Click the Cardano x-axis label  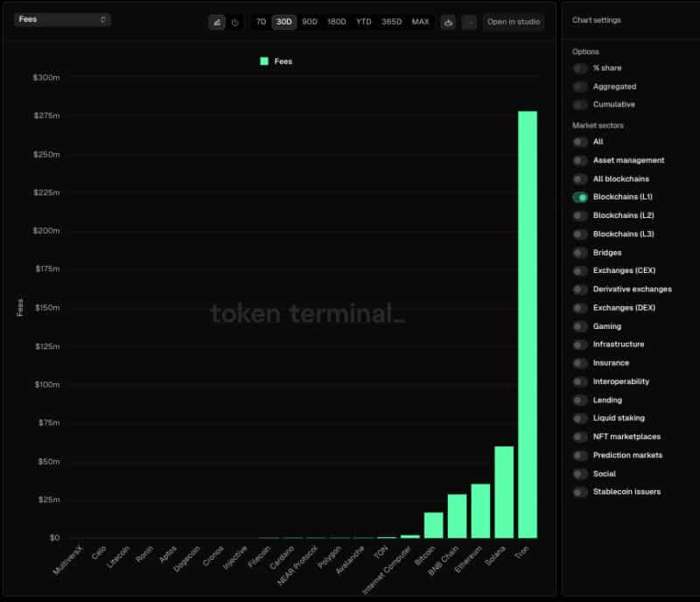click(282, 557)
